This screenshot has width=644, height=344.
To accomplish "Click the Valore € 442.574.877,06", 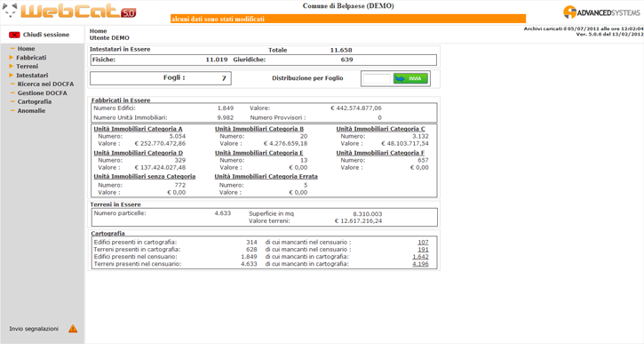I will click(x=356, y=108).
